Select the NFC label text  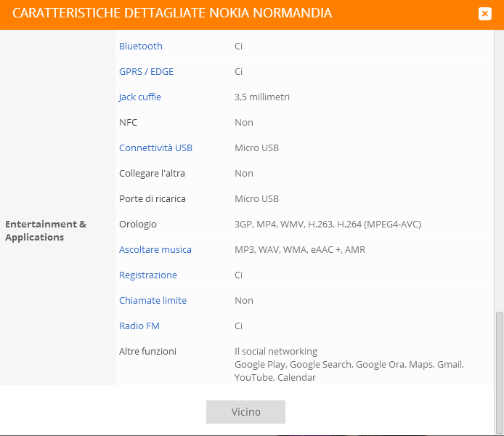pyautogui.click(x=128, y=123)
